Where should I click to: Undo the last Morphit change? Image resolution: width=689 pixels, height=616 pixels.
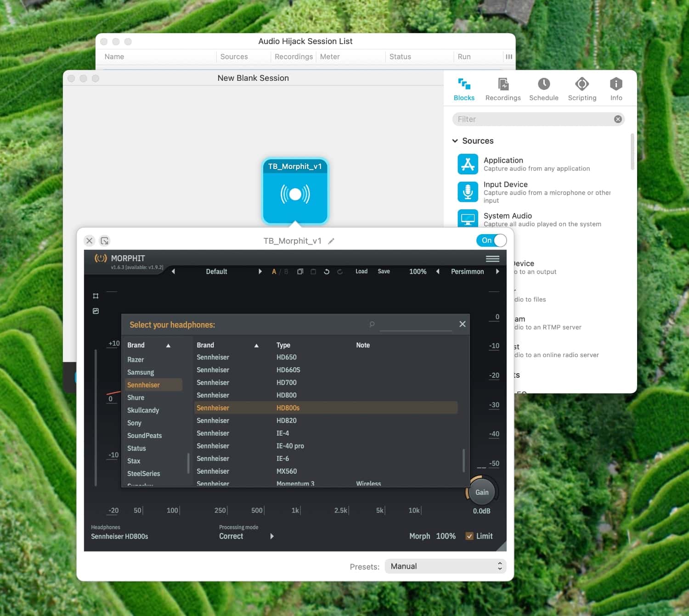327,272
